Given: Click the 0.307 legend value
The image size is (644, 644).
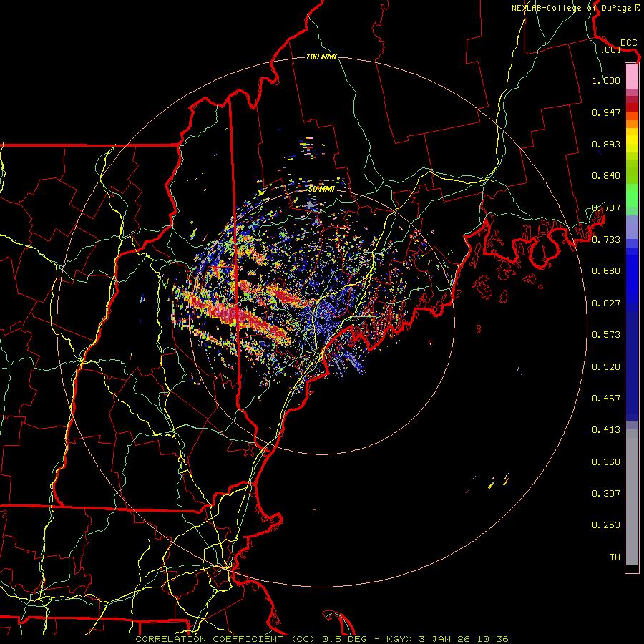Looking at the screenshot, I should 606,494.
